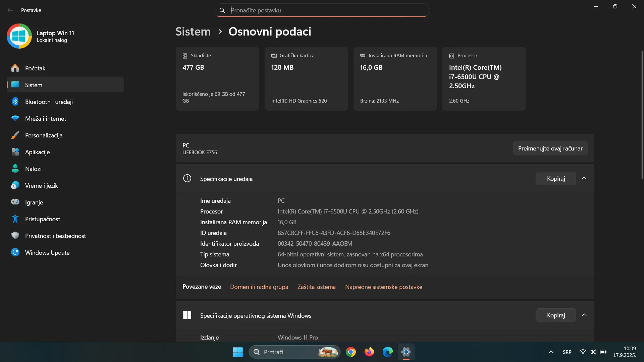Image resolution: width=644 pixels, height=362 pixels.
Task: Click the Igranje gamepad icon
Action: [15, 202]
